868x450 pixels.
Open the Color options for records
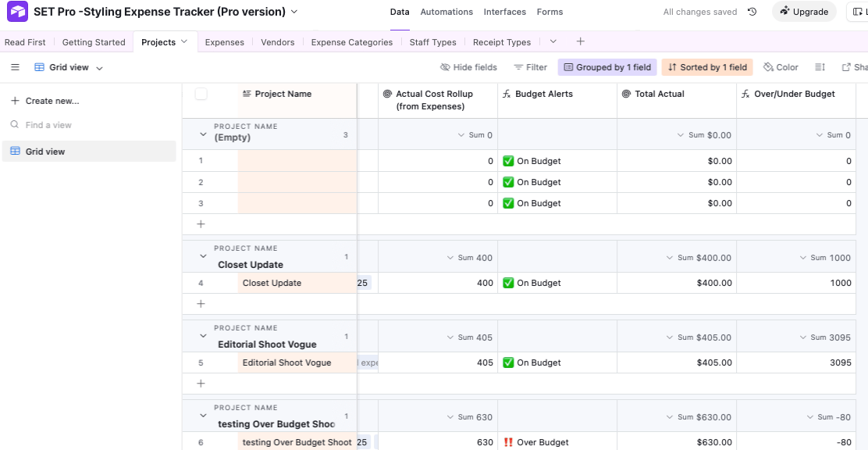781,68
